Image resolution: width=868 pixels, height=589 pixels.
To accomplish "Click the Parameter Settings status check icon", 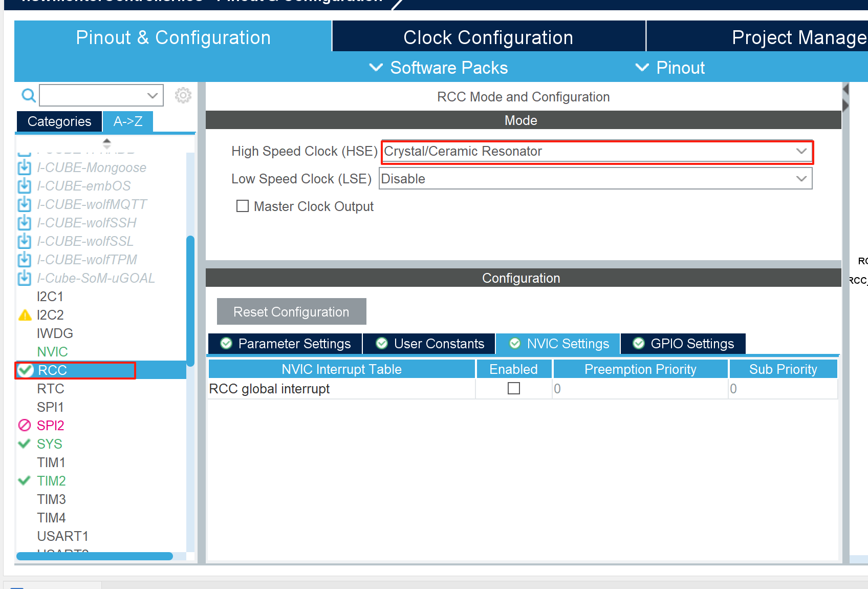I will (226, 343).
